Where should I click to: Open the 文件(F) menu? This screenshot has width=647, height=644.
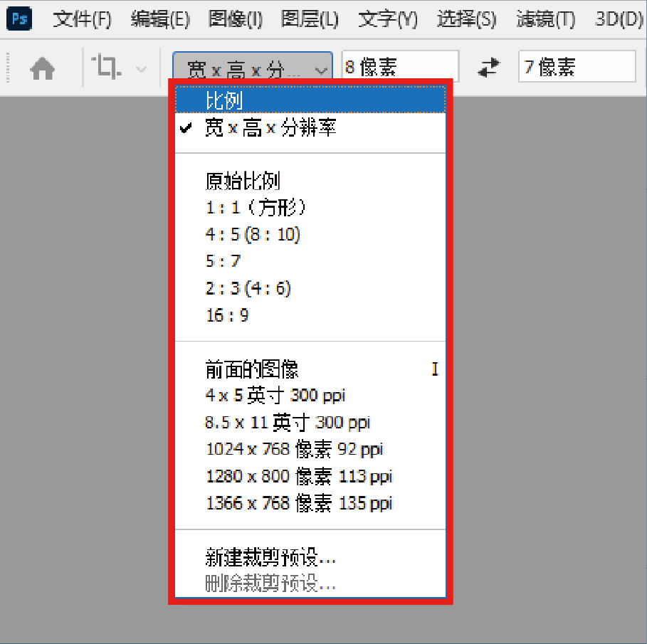pos(83,19)
